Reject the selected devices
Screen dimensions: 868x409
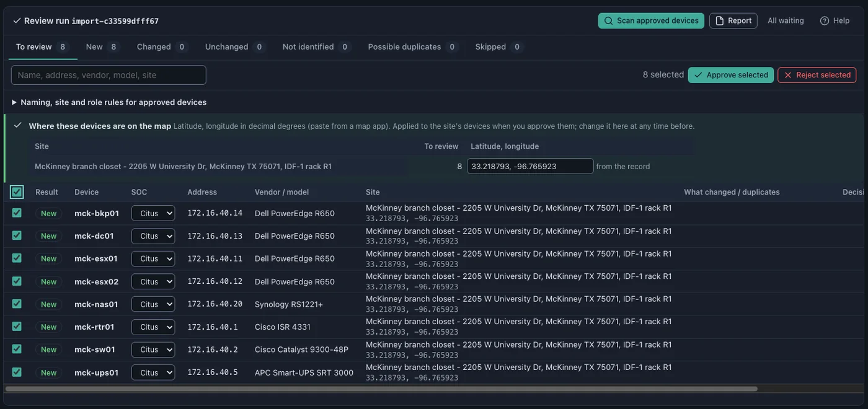817,75
